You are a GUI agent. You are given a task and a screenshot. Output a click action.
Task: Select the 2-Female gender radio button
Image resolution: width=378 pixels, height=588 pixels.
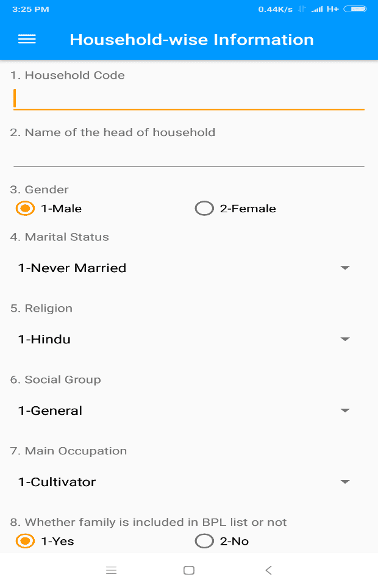[x=204, y=209]
